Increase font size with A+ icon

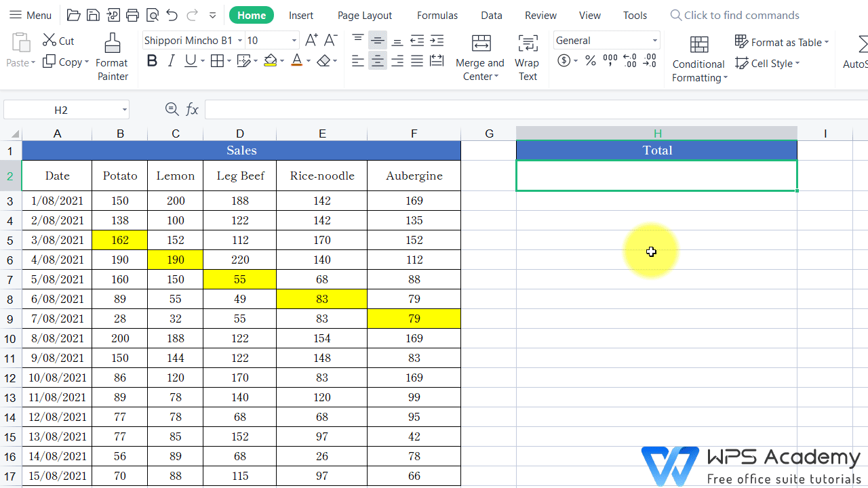coord(311,41)
